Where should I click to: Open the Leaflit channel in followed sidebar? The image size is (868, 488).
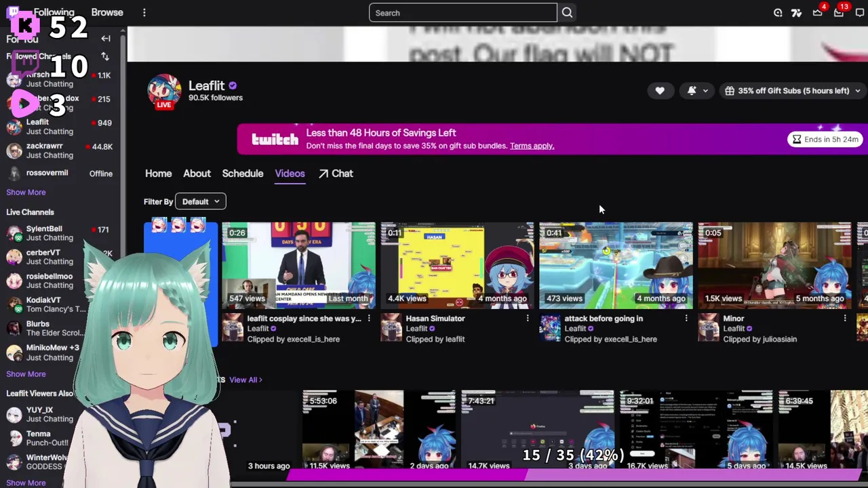[x=60, y=127]
